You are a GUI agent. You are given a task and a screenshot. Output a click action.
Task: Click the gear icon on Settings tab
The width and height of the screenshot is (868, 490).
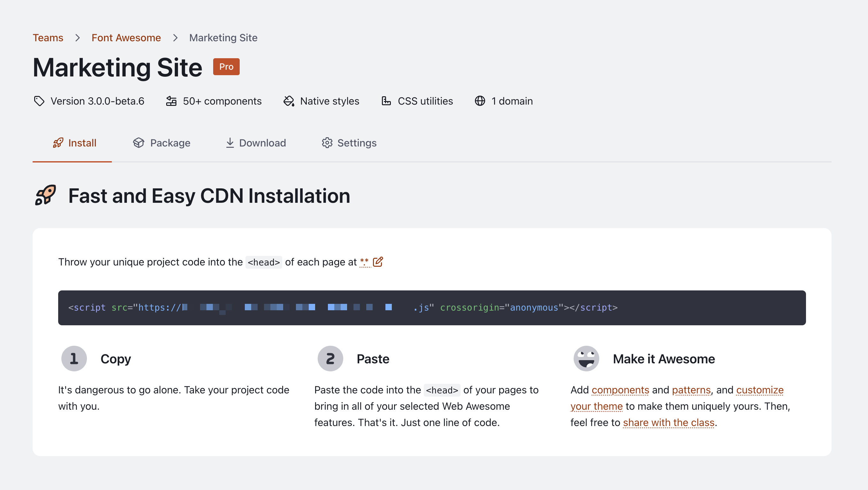click(x=327, y=143)
